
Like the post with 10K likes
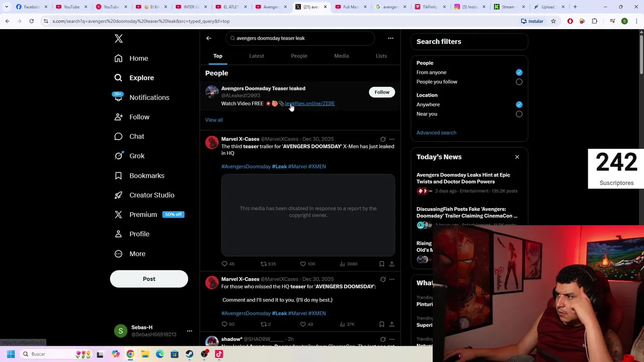click(x=307, y=264)
